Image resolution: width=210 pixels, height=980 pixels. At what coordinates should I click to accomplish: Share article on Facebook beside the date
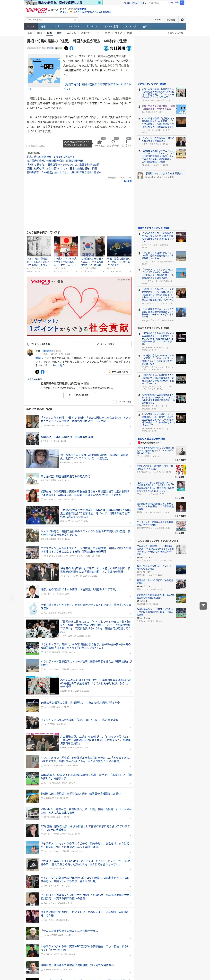coord(71,48)
